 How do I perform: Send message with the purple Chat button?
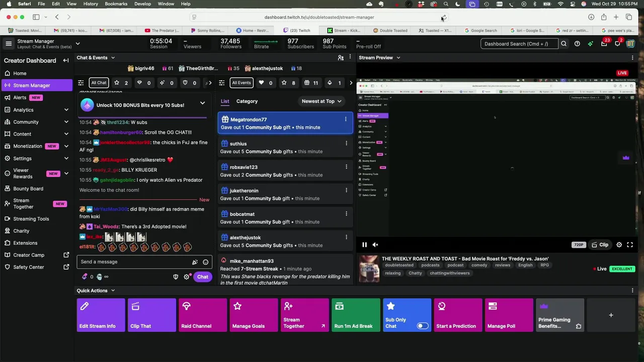[203, 277]
